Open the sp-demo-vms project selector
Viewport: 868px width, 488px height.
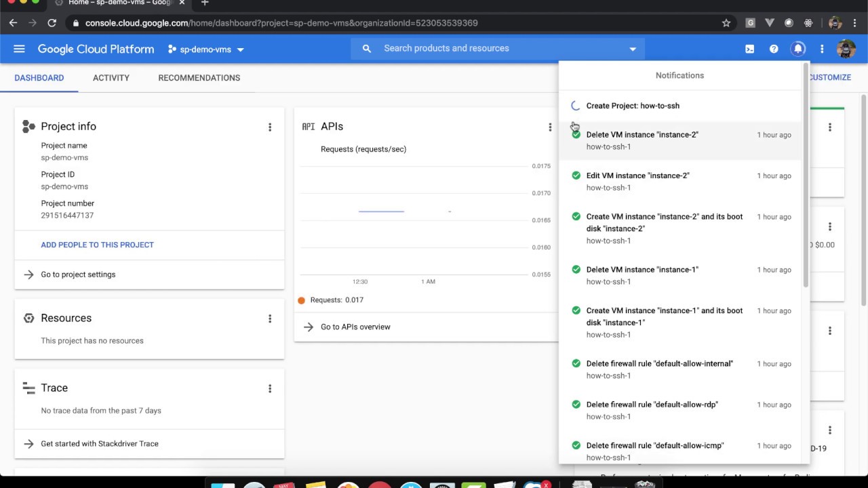205,49
